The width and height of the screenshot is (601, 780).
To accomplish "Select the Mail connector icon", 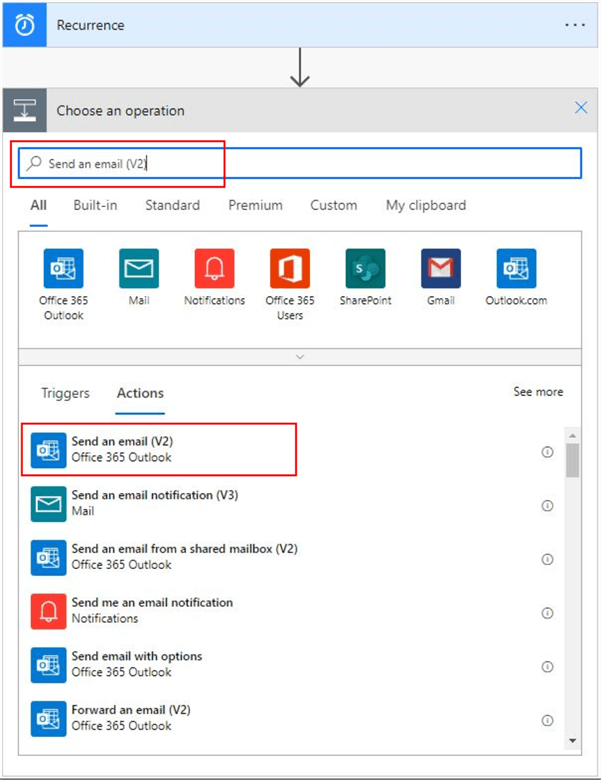I will (x=139, y=269).
